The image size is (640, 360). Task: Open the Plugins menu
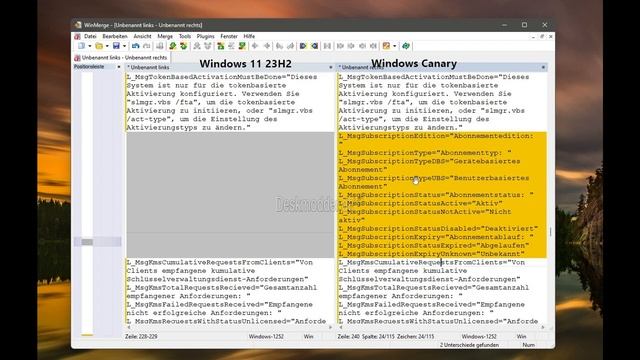205,36
